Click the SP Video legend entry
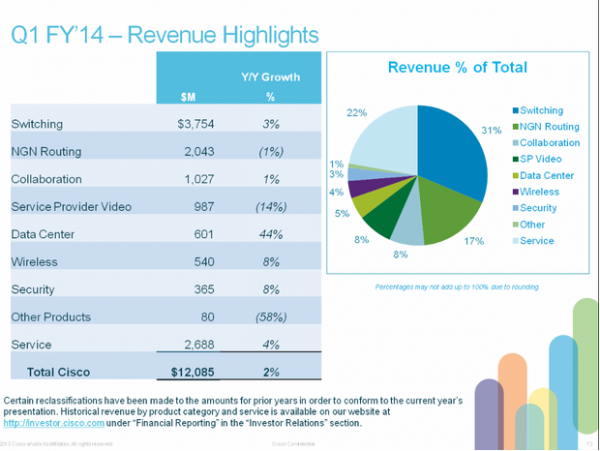The image size is (600, 451). tap(537, 159)
